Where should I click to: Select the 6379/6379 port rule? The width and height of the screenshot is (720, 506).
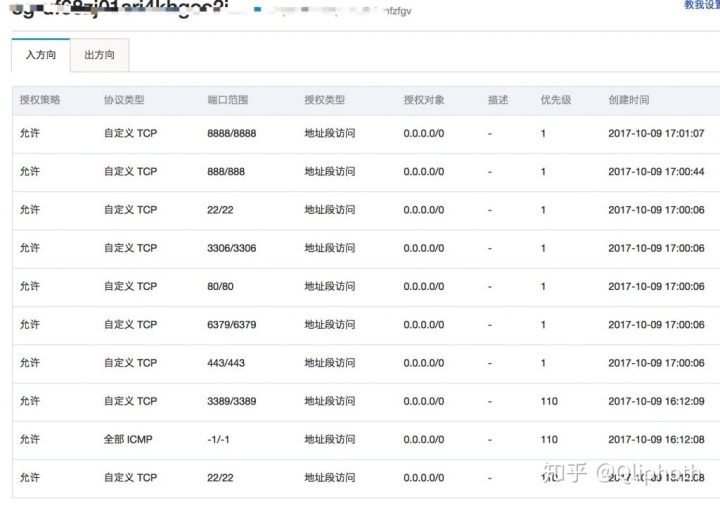[366, 325]
